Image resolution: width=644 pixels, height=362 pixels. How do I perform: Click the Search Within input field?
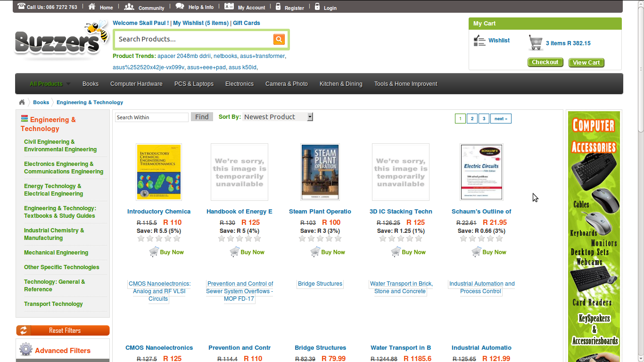[151, 117]
